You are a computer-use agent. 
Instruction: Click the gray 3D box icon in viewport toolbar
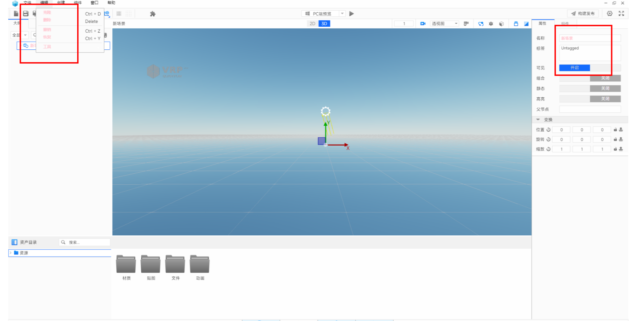[501, 24]
